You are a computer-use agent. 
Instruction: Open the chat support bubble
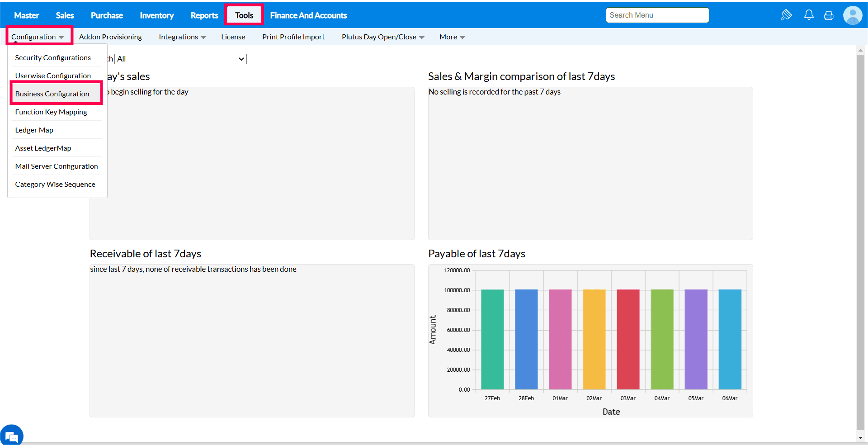point(11,436)
